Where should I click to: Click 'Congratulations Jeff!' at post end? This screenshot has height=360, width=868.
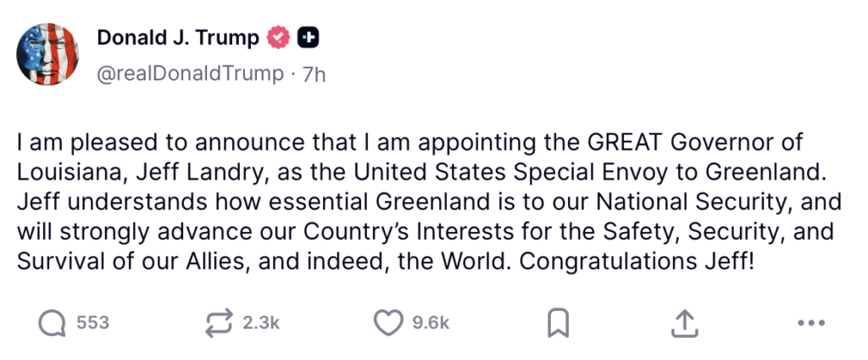(636, 261)
